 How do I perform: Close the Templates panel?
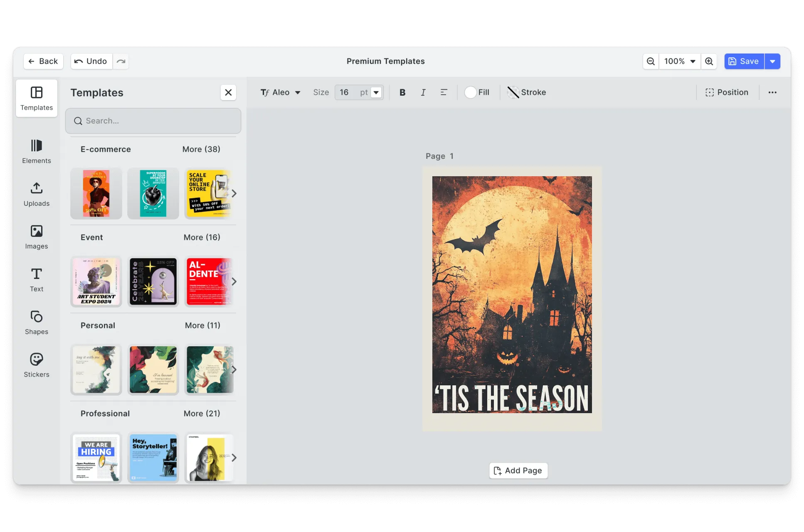pos(228,92)
